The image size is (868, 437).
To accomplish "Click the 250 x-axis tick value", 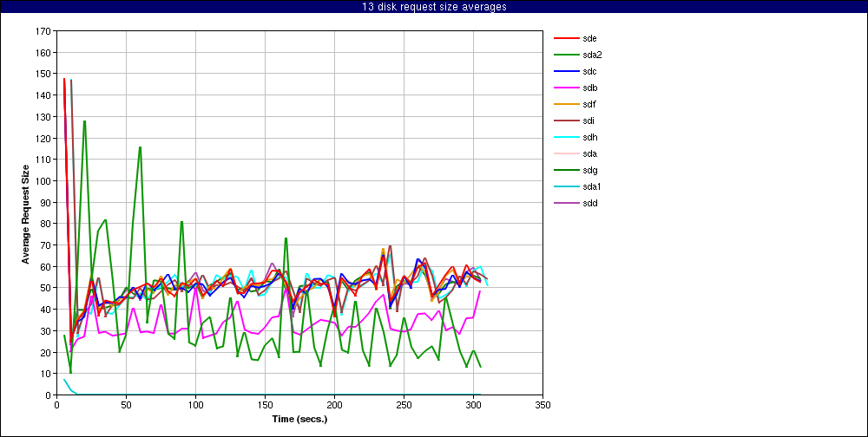I will click(404, 405).
